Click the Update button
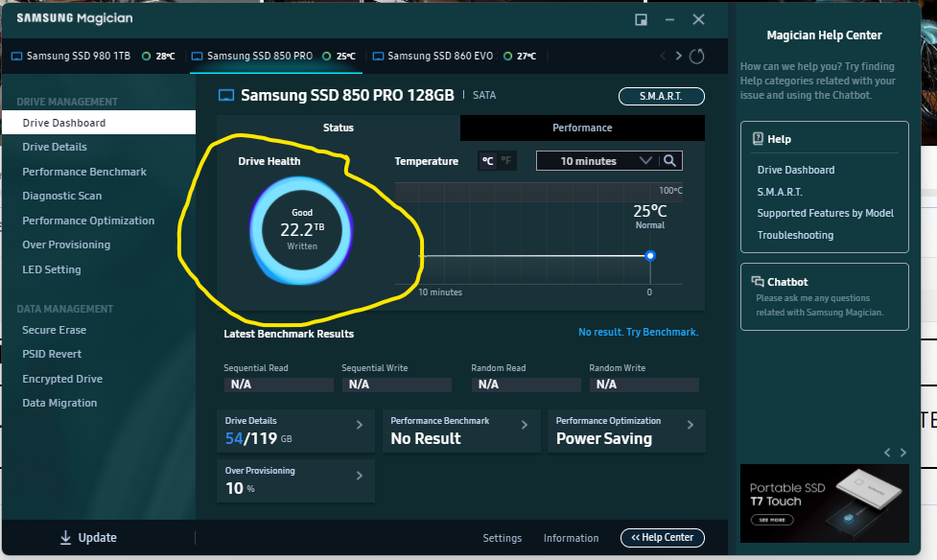 [88, 538]
